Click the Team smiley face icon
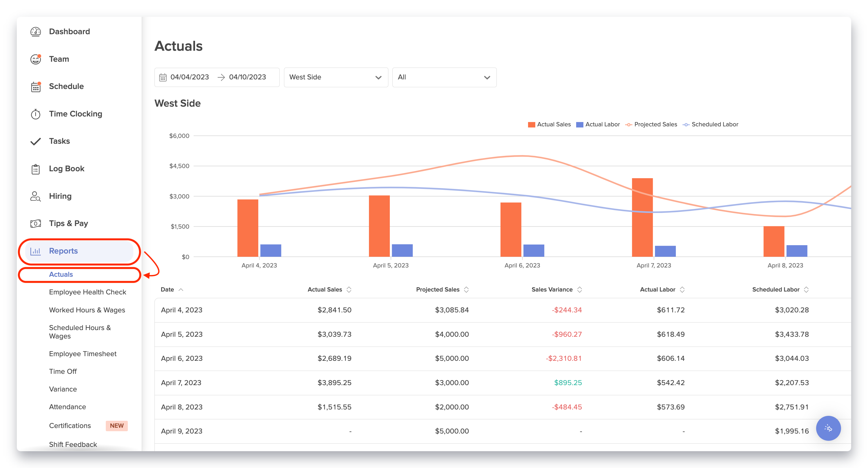 pos(35,59)
